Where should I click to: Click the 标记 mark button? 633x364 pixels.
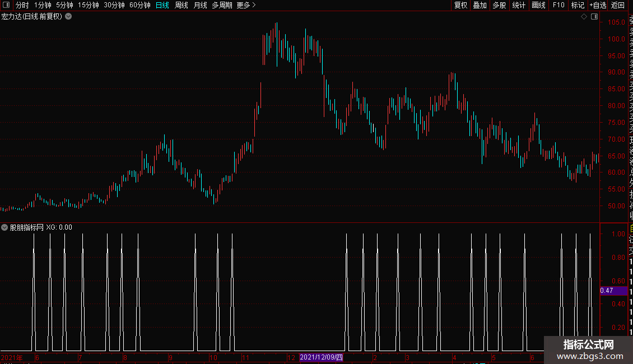tap(578, 5)
